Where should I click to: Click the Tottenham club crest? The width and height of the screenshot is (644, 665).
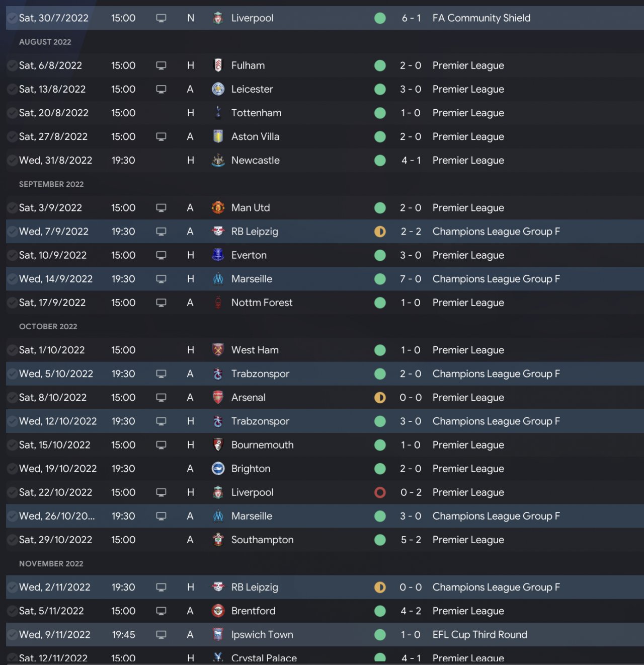218,113
